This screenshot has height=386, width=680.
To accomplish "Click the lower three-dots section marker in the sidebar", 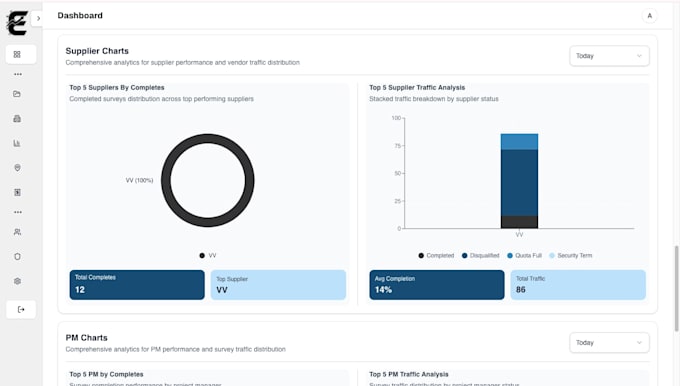I will pos(17,212).
